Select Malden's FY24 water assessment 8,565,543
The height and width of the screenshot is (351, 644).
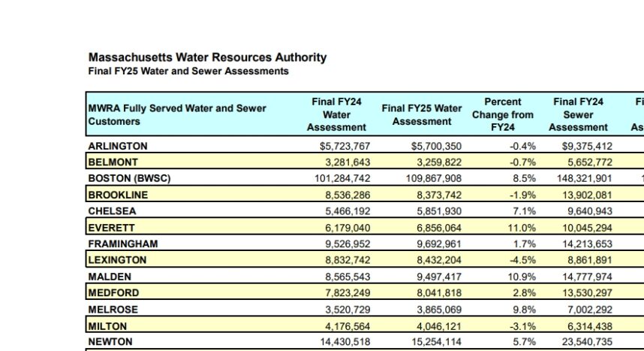point(348,277)
